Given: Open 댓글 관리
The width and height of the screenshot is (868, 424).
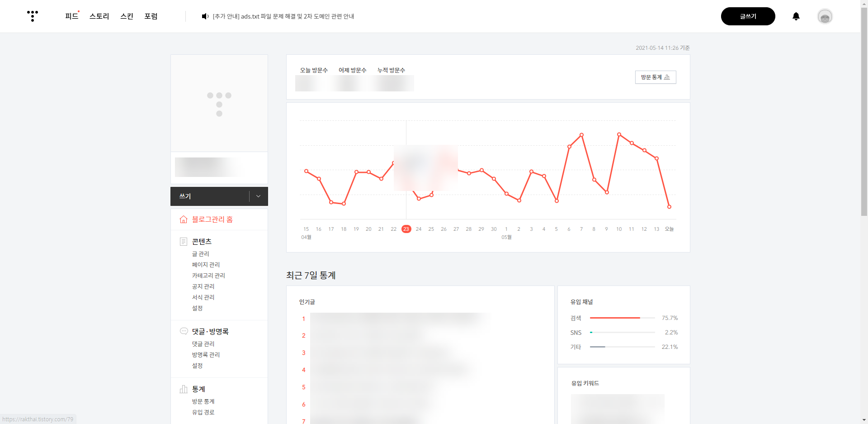Looking at the screenshot, I should click(203, 344).
